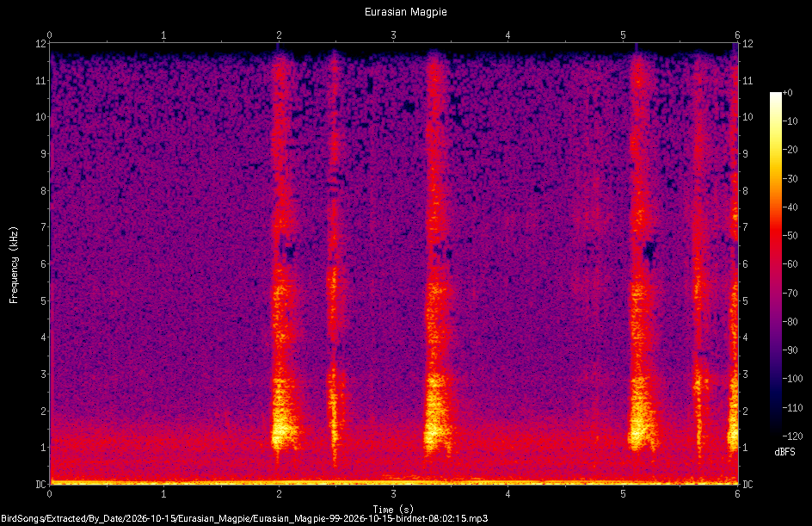Click the top time axis "2" label
This screenshot has height=526, width=812.
[x=279, y=35]
